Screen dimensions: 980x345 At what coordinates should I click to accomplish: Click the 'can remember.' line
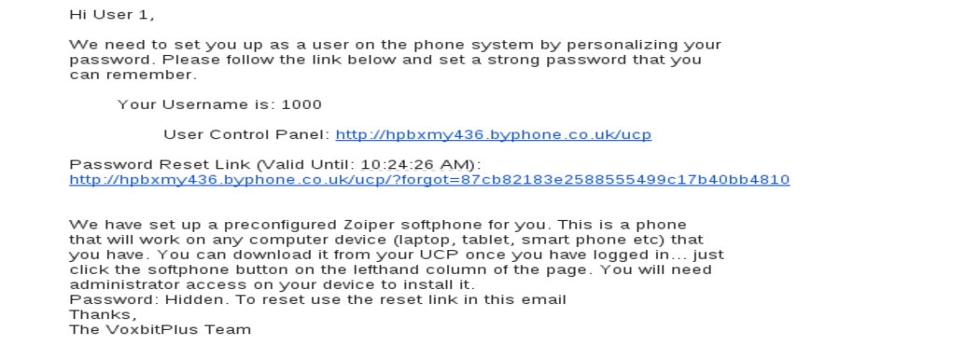pyautogui.click(x=133, y=75)
